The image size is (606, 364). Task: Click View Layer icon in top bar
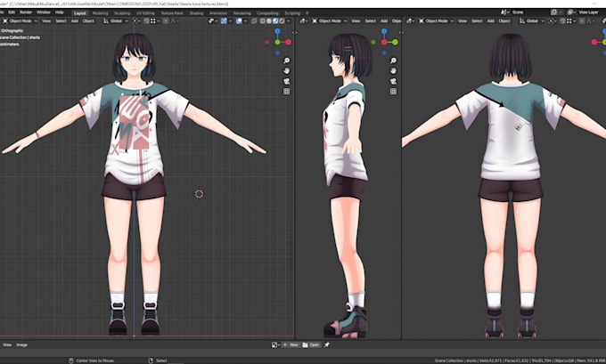coord(570,12)
